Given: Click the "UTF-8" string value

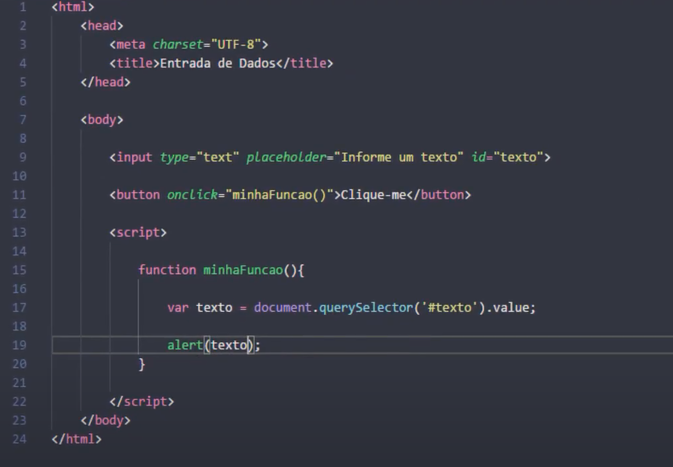Looking at the screenshot, I should (x=236, y=45).
